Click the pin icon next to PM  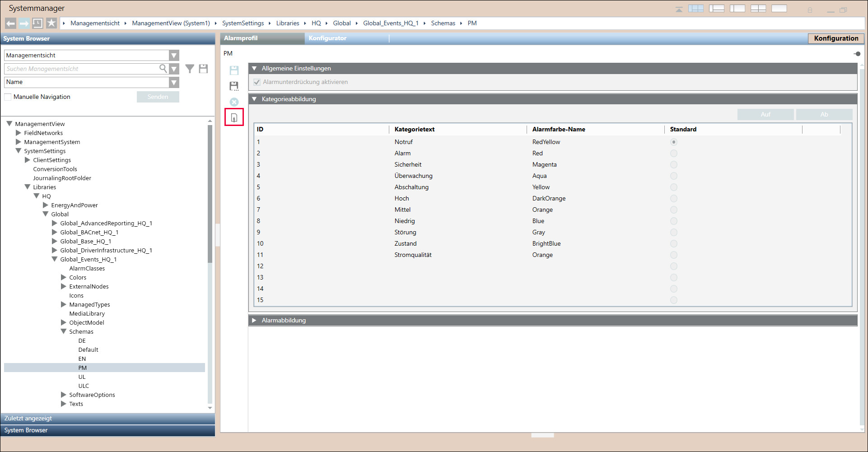coord(857,54)
